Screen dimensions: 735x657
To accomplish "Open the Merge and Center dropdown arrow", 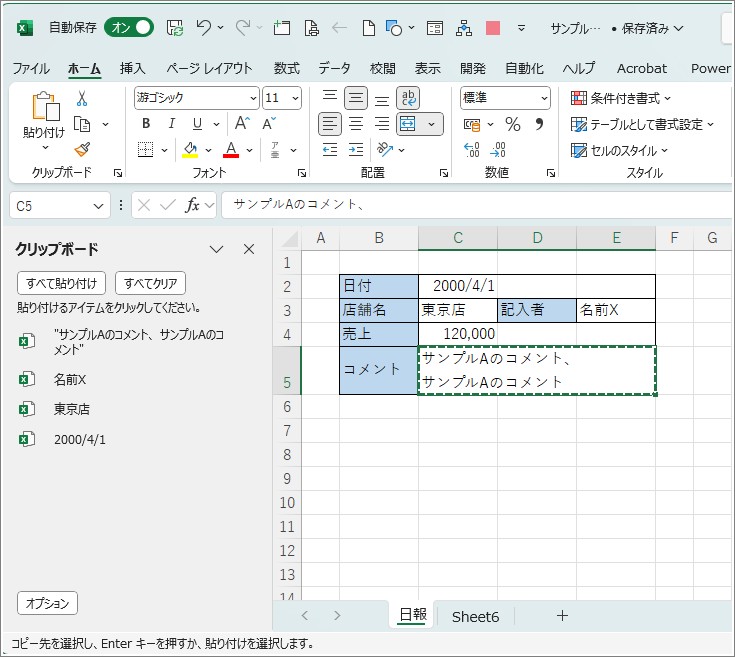I will coord(431,124).
